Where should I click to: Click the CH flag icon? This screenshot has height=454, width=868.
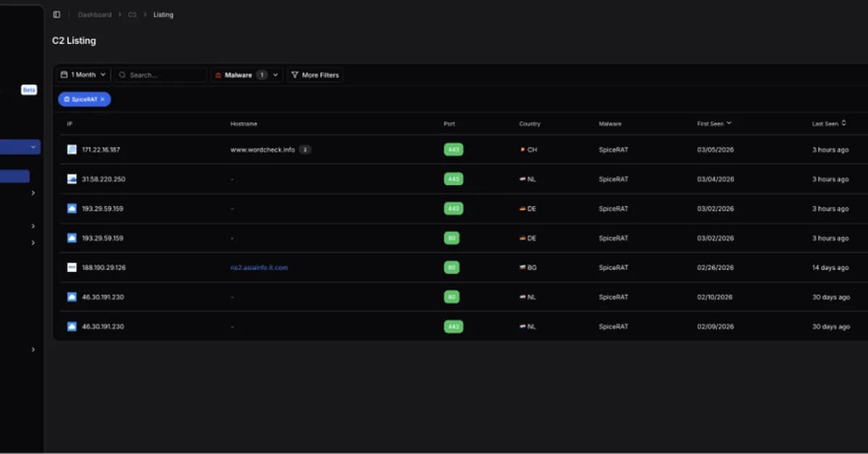(522, 150)
